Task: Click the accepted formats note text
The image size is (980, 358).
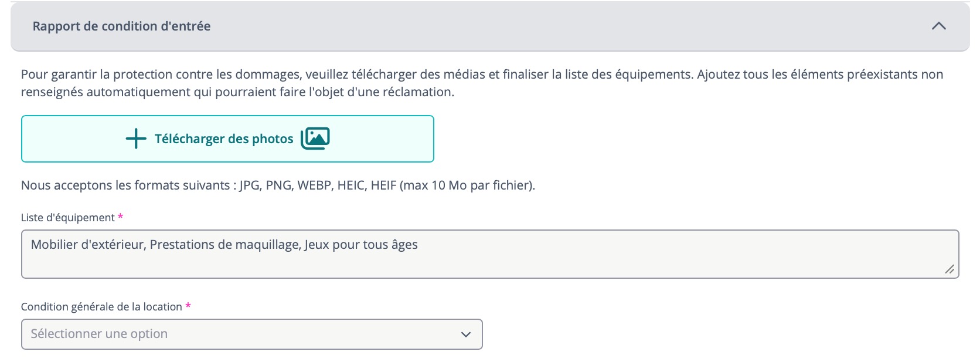Action: (278, 185)
